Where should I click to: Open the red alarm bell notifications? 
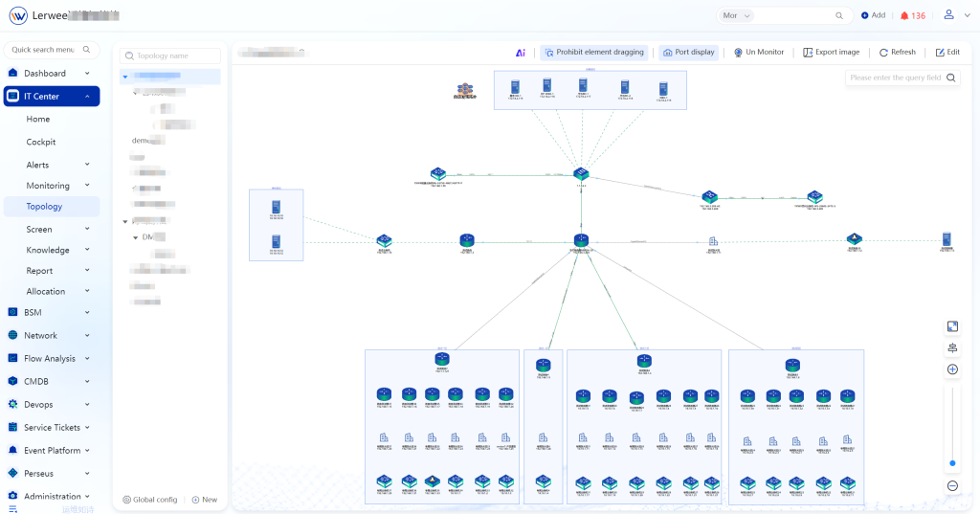click(912, 16)
